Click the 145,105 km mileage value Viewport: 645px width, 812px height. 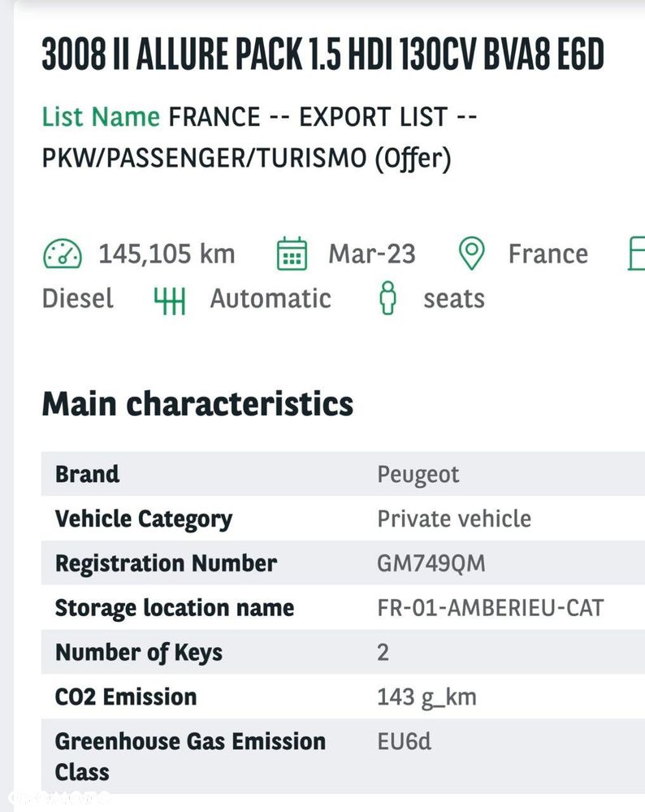click(x=167, y=254)
